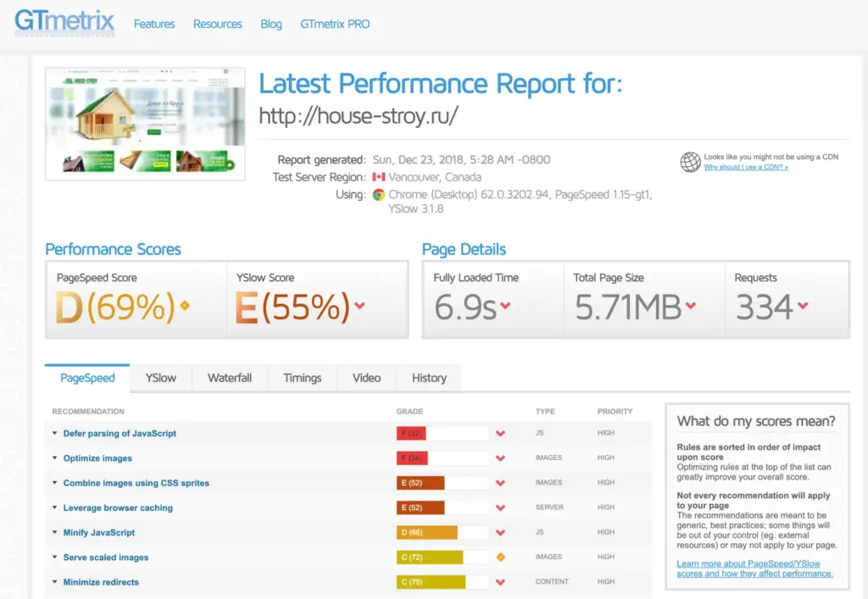Image resolution: width=868 pixels, height=599 pixels.
Task: Switch to the YSlow tab
Action: 160,378
